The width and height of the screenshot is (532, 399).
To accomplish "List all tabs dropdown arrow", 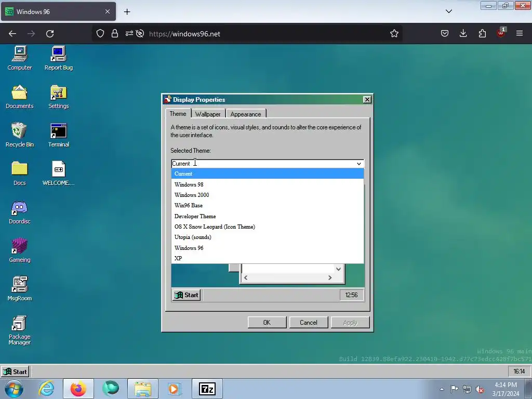I will click(448, 11).
